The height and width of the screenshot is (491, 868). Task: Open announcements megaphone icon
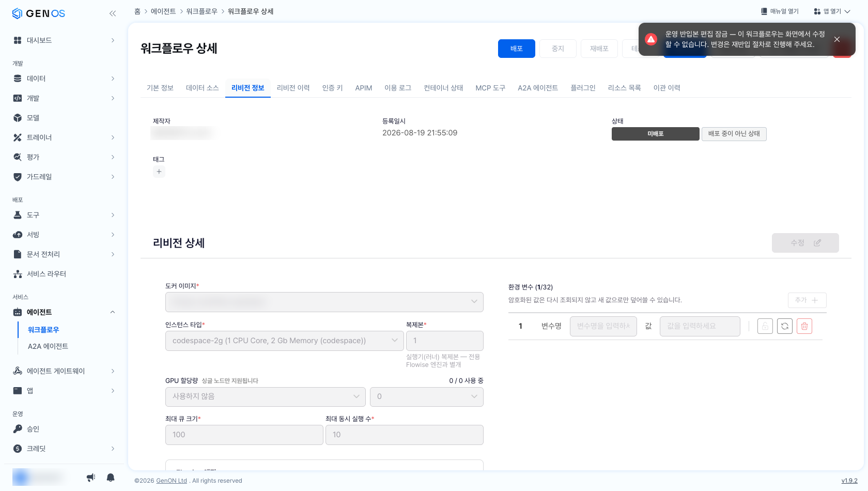(x=91, y=478)
